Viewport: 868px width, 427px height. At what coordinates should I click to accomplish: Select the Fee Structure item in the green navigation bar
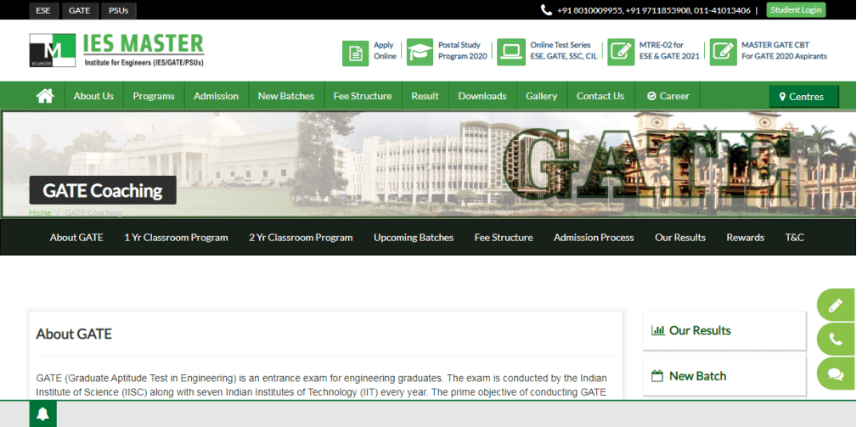[x=363, y=96]
